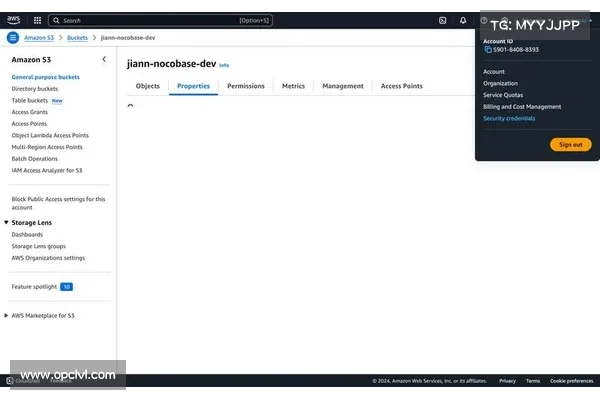Click the magnifier icon in the search bar

click(56, 20)
